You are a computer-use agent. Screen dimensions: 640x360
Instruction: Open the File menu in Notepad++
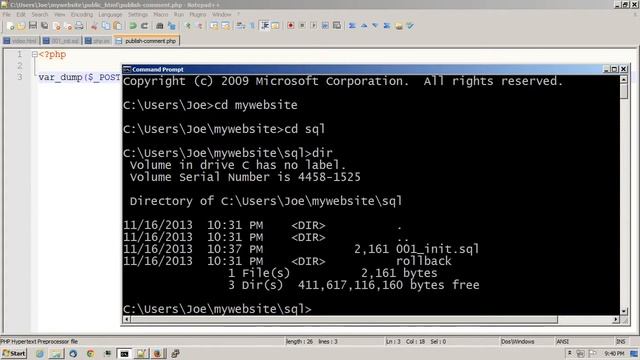(x=7, y=14)
